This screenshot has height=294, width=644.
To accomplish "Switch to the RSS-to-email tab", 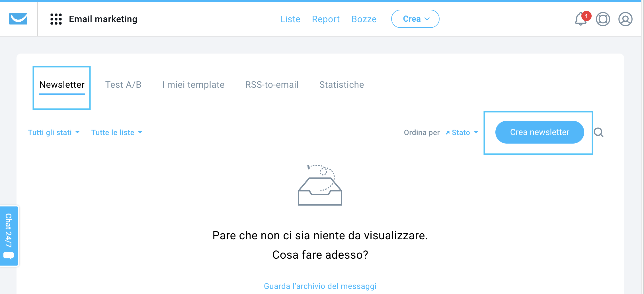I will click(272, 85).
